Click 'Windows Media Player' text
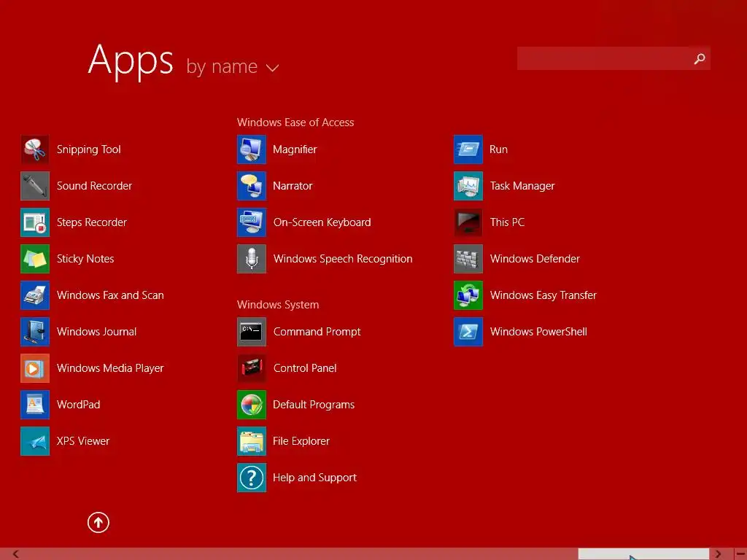The image size is (747, 560). tap(110, 368)
